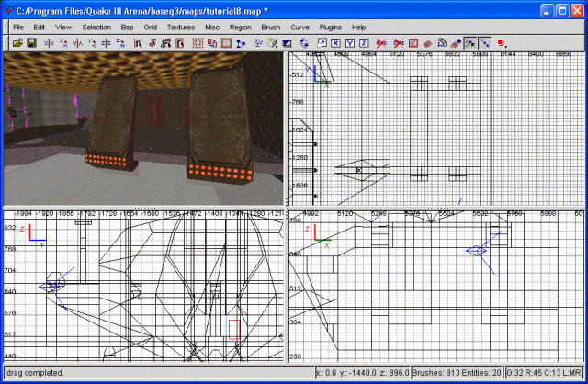
Task: Open the Selection menu
Action: tap(96, 28)
